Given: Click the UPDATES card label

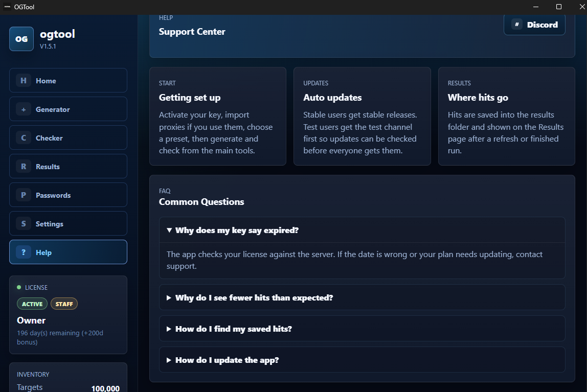Looking at the screenshot, I should (315, 83).
